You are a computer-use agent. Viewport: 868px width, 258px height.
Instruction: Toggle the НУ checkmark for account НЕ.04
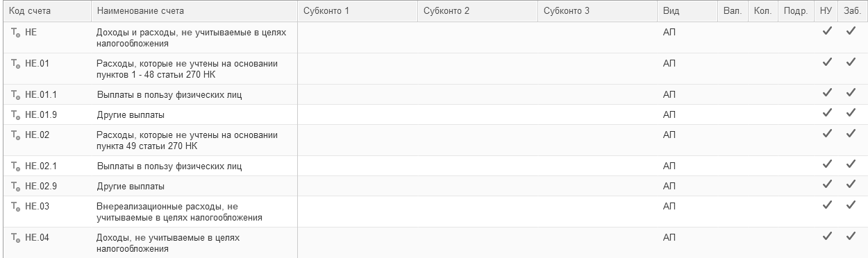[826, 237]
